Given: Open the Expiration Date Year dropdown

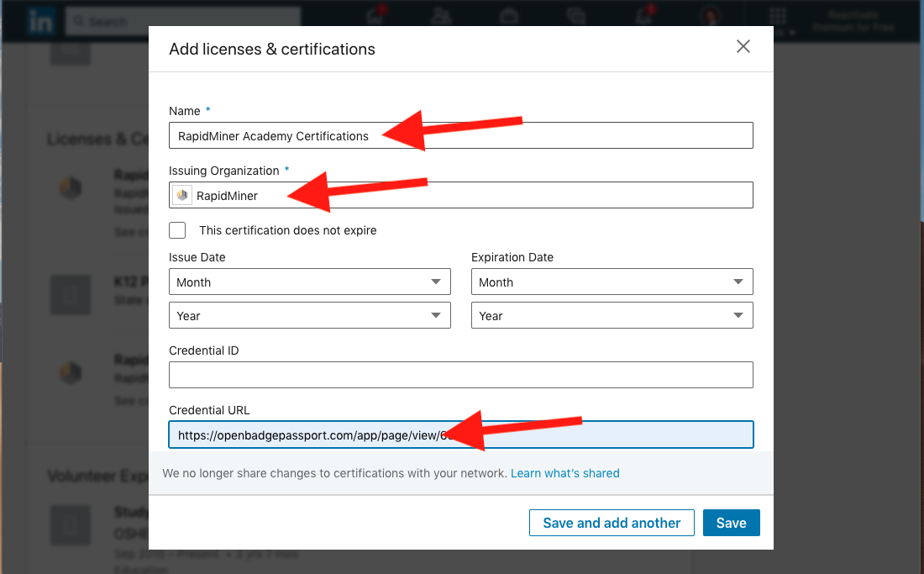Looking at the screenshot, I should pyautogui.click(x=612, y=315).
